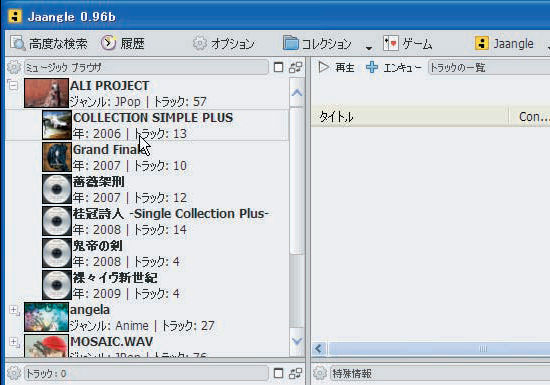Image resolution: width=550 pixels, height=385 pixels.
Task: Click the track list horizontal scroll left arrow
Action: coord(318,349)
